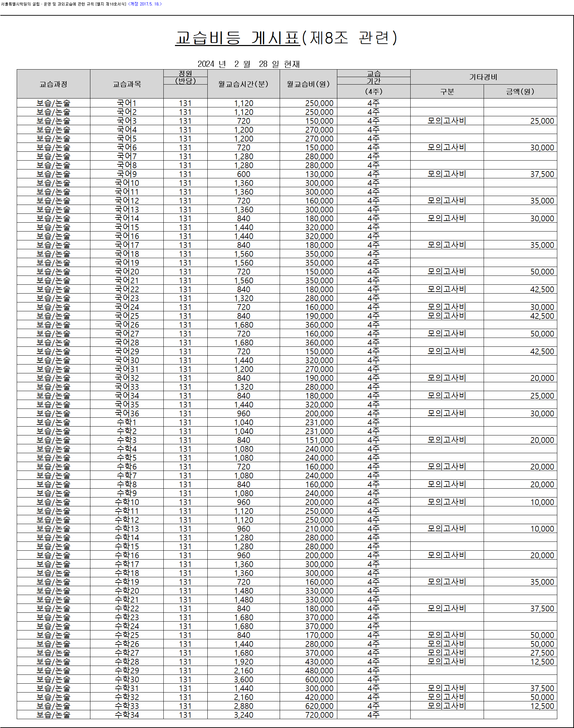The width and height of the screenshot is (574, 728).
Task: Select the 교습과정 column header
Action: [54, 84]
